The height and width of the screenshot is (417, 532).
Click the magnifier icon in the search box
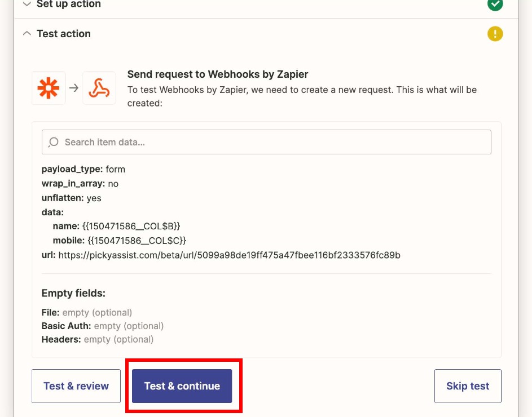coord(53,142)
